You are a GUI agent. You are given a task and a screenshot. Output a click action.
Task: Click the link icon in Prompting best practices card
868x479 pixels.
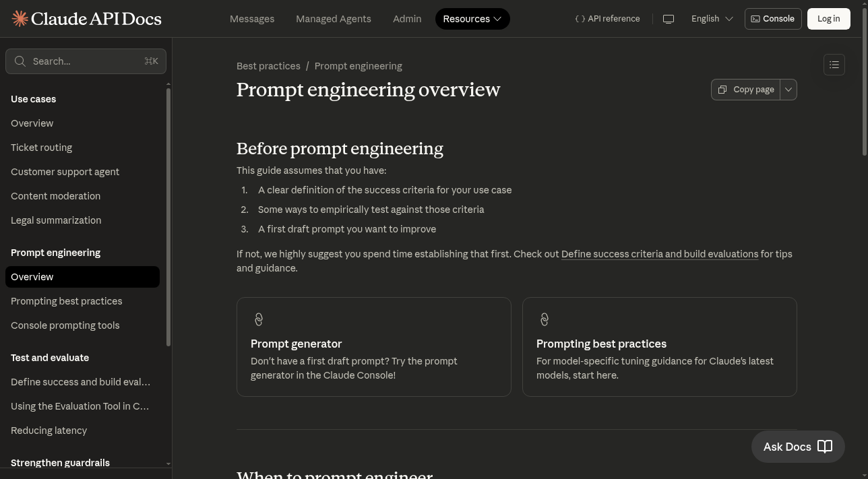click(x=544, y=319)
